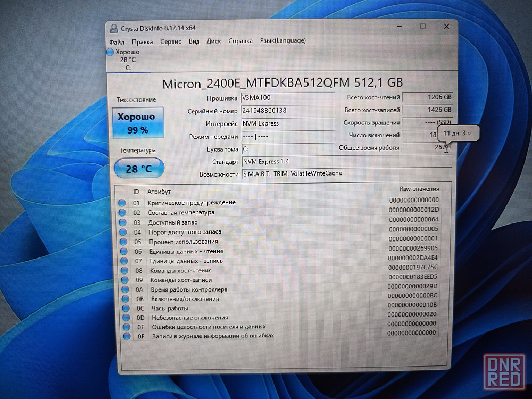Select Записи в журнале информации об ошибках
Image resolution: width=532 pixels, height=399 pixels.
(x=213, y=336)
